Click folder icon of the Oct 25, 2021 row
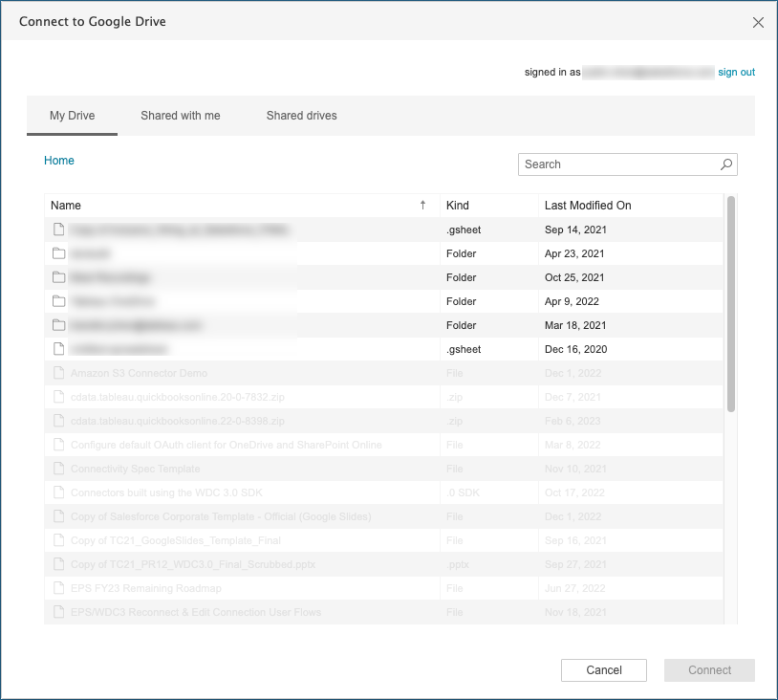Viewport: 778px width, 700px height. (58, 277)
